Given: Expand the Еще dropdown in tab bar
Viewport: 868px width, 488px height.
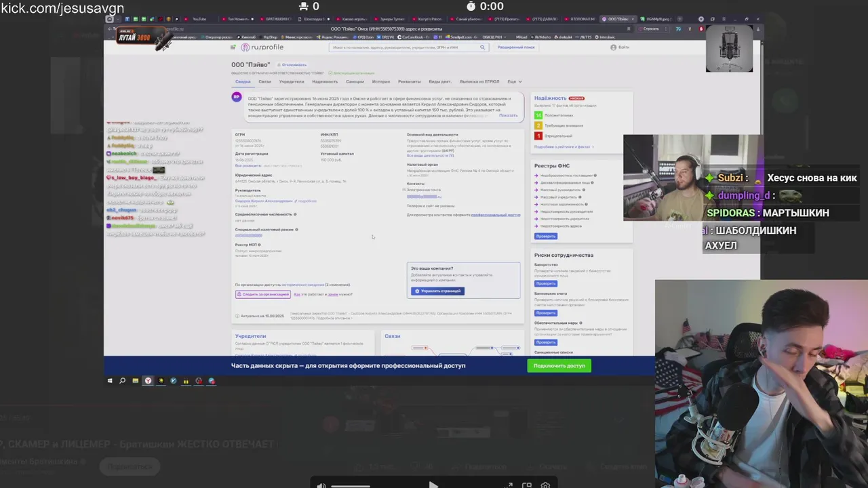Looking at the screenshot, I should click(514, 81).
